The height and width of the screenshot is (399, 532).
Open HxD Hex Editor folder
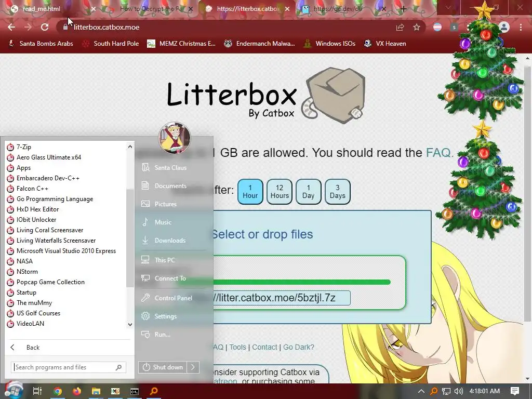point(66,209)
